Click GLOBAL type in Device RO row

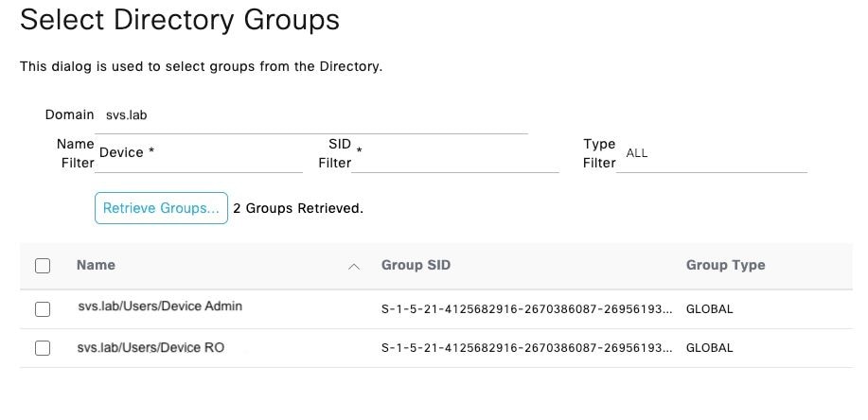pyautogui.click(x=709, y=348)
